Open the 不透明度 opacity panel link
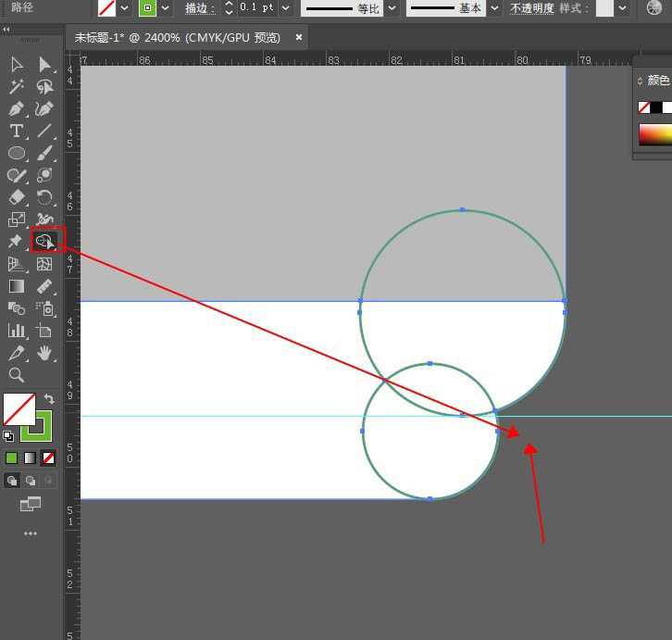The width and height of the screenshot is (672, 640). (532, 8)
